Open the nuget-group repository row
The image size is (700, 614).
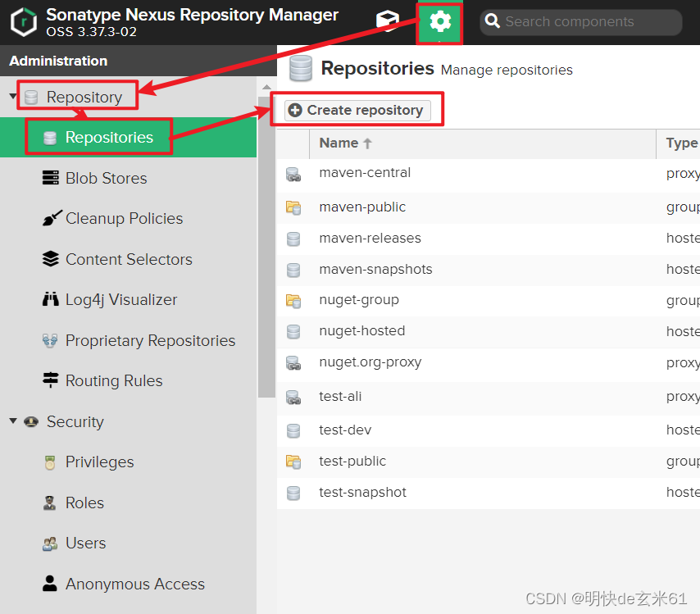pyautogui.click(x=489, y=302)
